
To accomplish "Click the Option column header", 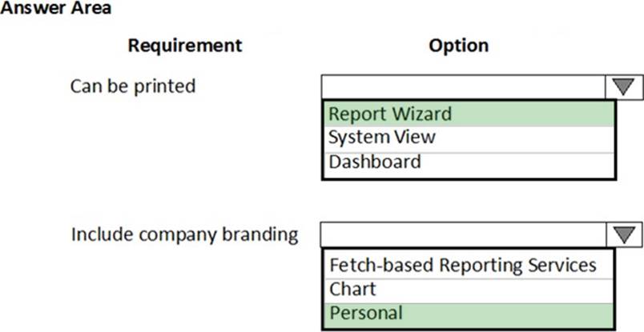I will pyautogui.click(x=458, y=45).
